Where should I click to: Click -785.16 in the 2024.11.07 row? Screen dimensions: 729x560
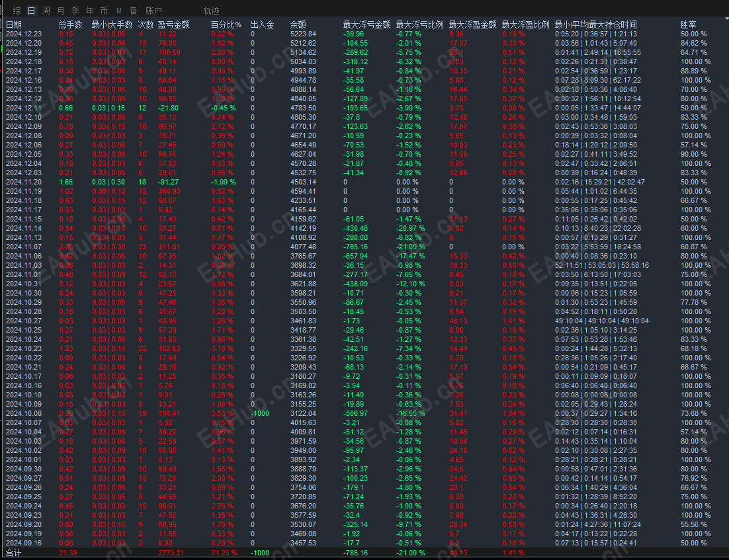click(355, 247)
